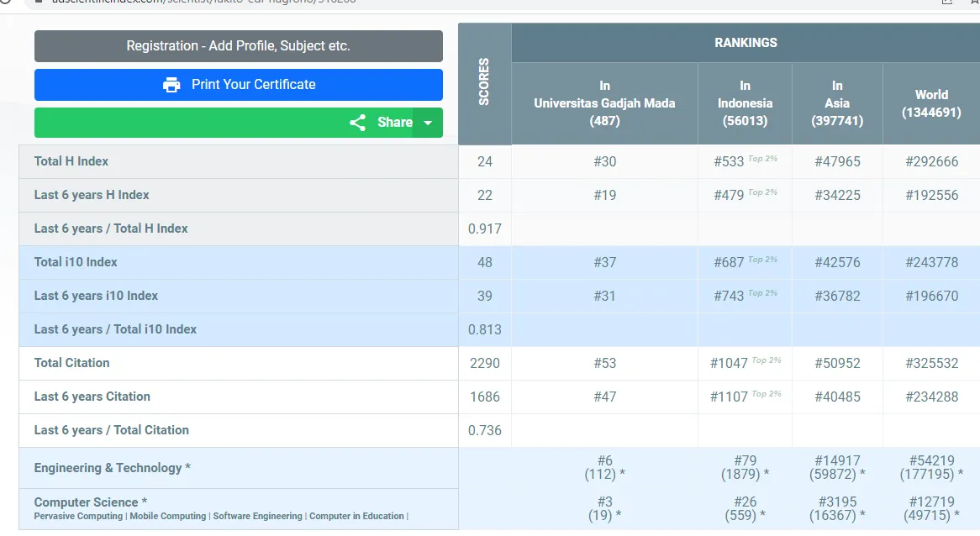Click the World (1344691) column header
This screenshot has width=980, height=536.
point(931,103)
